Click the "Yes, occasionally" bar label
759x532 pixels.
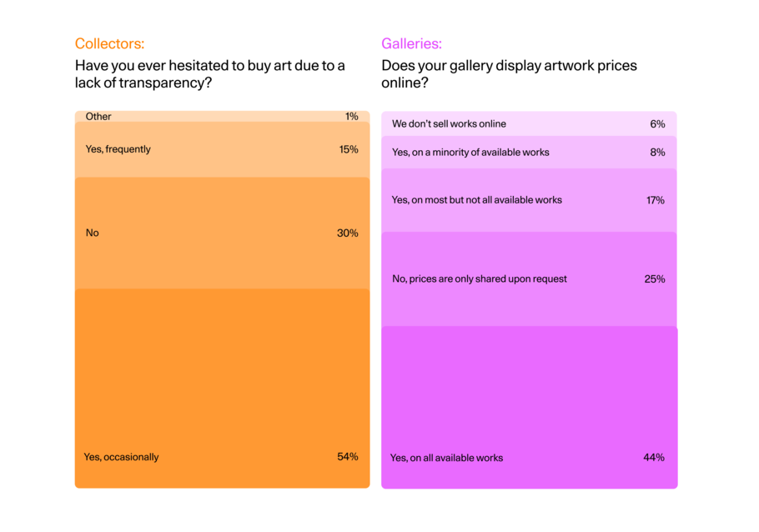[x=121, y=457]
